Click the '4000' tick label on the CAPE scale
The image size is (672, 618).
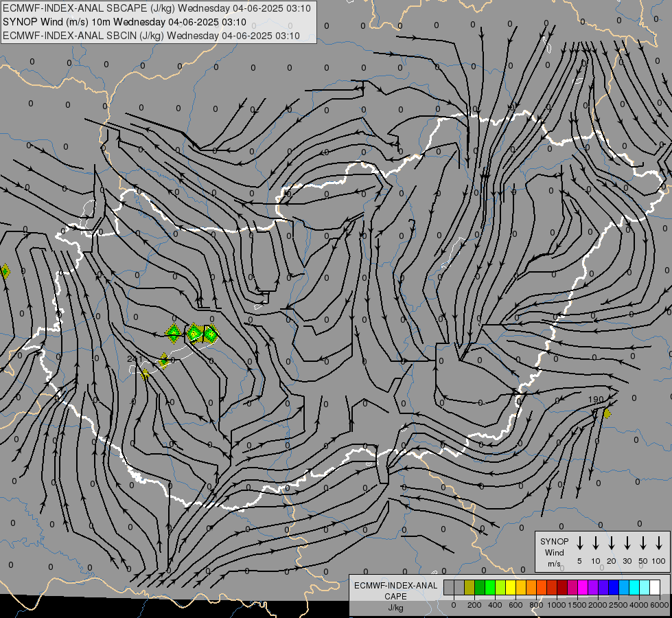click(639, 605)
